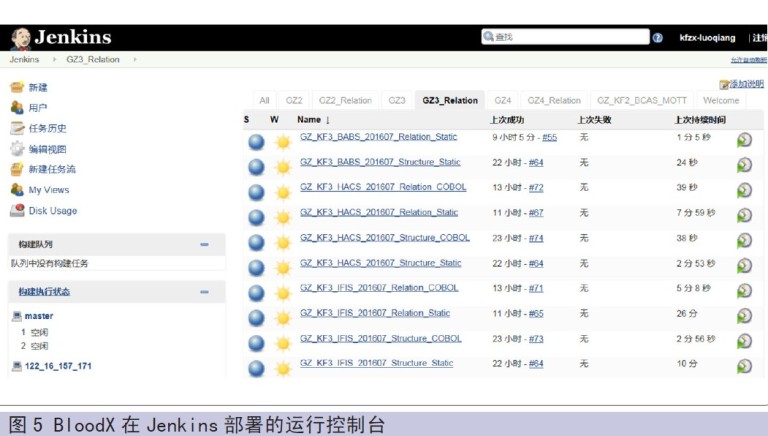Screen dimensions: 768x436
Task: Click the 122_16_157_171 node computer icon
Action: pos(17,366)
